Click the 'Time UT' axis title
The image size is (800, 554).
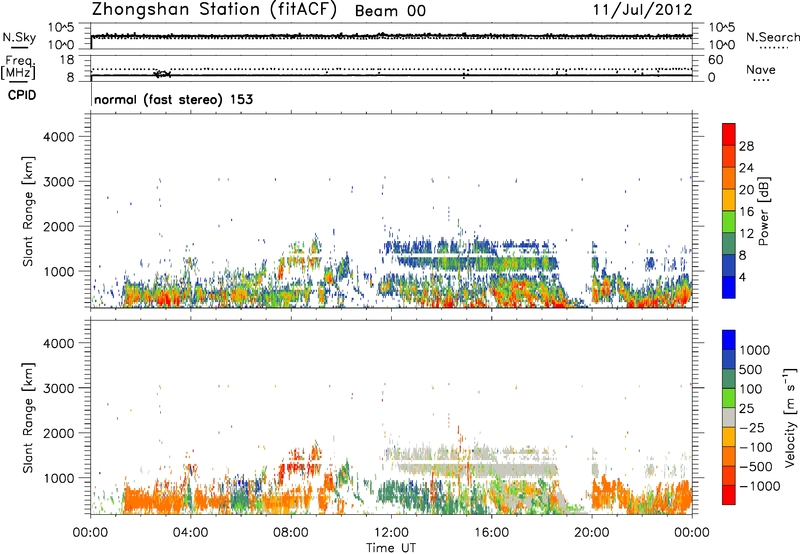coord(391,548)
